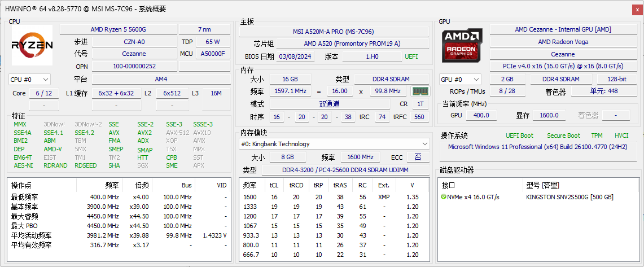Click the GPU 400.0 current clock value
Viewport: 644px width, 267px height.
[x=481, y=115]
